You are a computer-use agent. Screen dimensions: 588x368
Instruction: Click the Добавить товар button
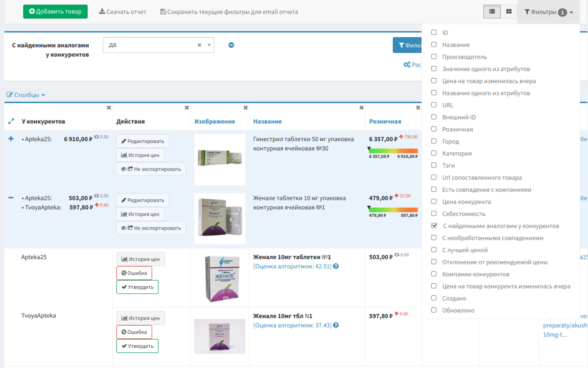point(55,11)
